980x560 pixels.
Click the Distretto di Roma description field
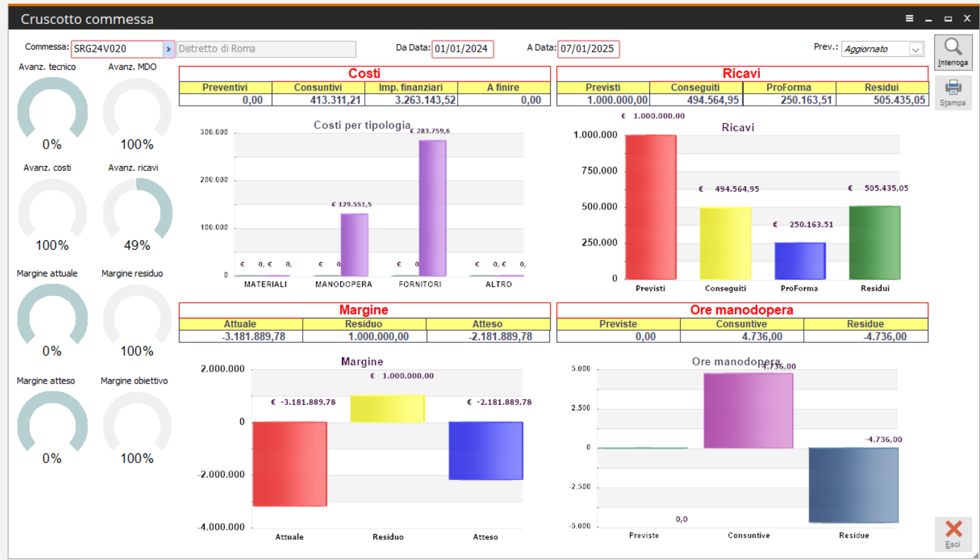point(266,49)
